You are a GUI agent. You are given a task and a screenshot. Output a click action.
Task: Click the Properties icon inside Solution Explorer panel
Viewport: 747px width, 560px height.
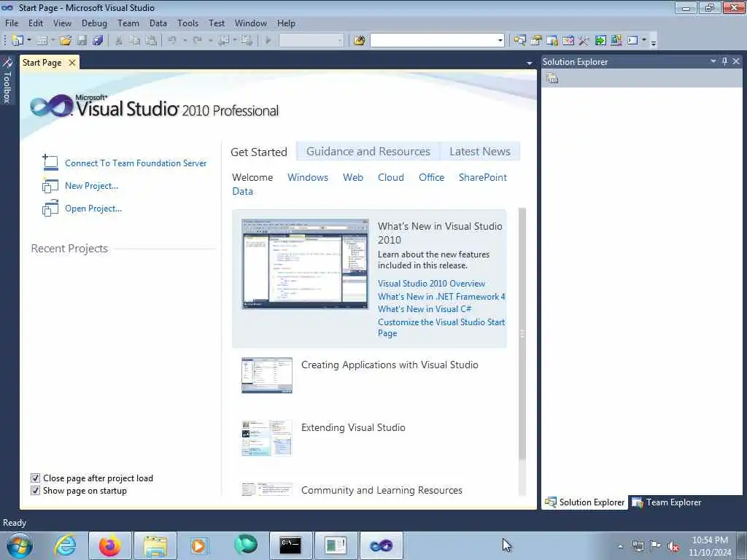552,78
